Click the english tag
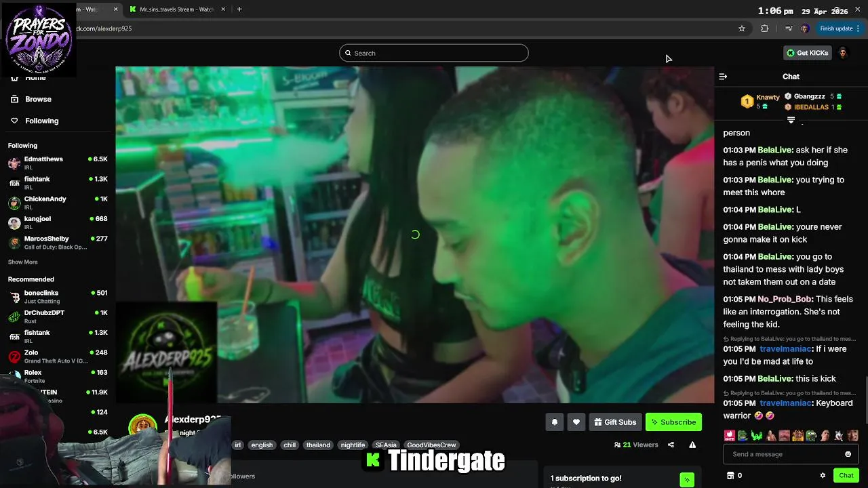 (262, 445)
